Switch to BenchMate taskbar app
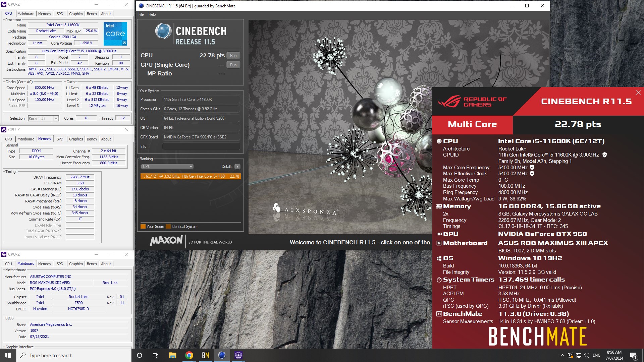Screen dimensions: 644x362 [205, 355]
